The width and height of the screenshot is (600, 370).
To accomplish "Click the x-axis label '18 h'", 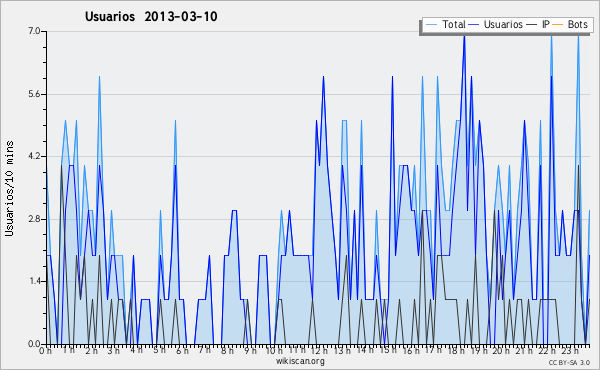I will click(x=456, y=350).
